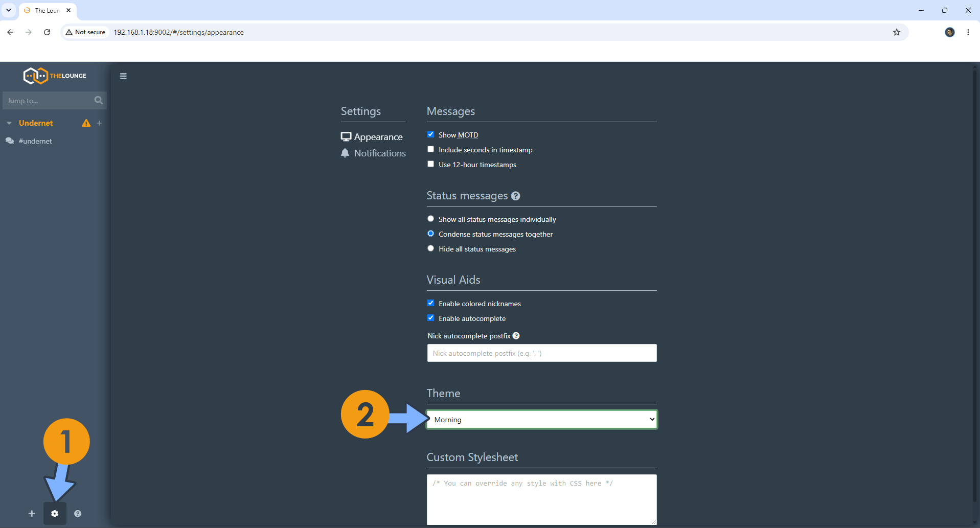Open the Appearance settings tab
Viewport: 980px width, 528px height.
[x=372, y=137]
